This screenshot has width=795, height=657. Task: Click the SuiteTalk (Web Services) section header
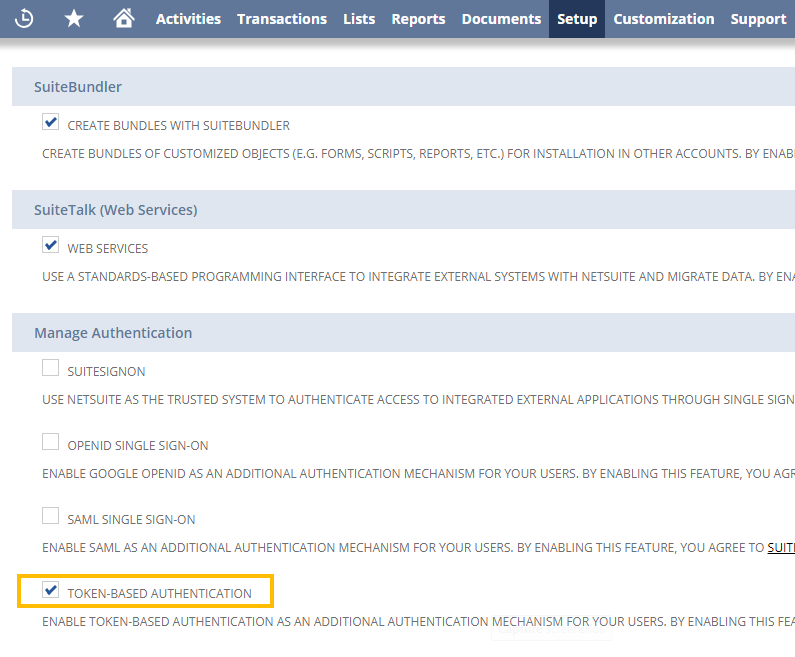click(x=115, y=210)
